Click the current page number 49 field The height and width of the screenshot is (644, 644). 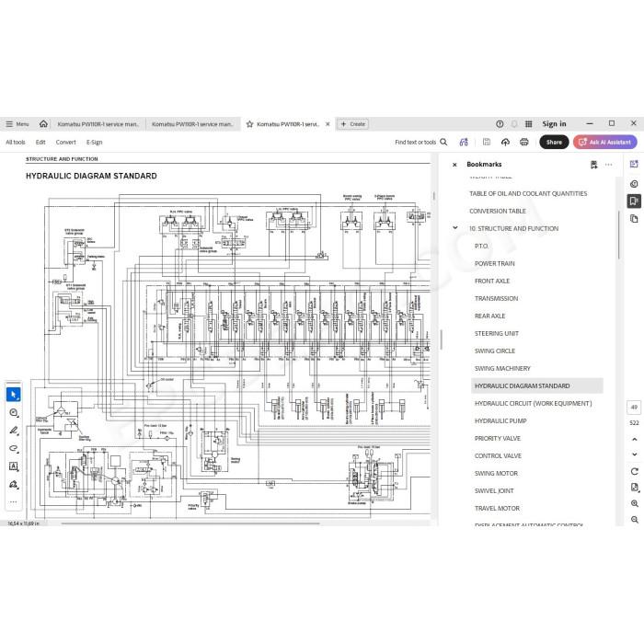click(x=634, y=407)
